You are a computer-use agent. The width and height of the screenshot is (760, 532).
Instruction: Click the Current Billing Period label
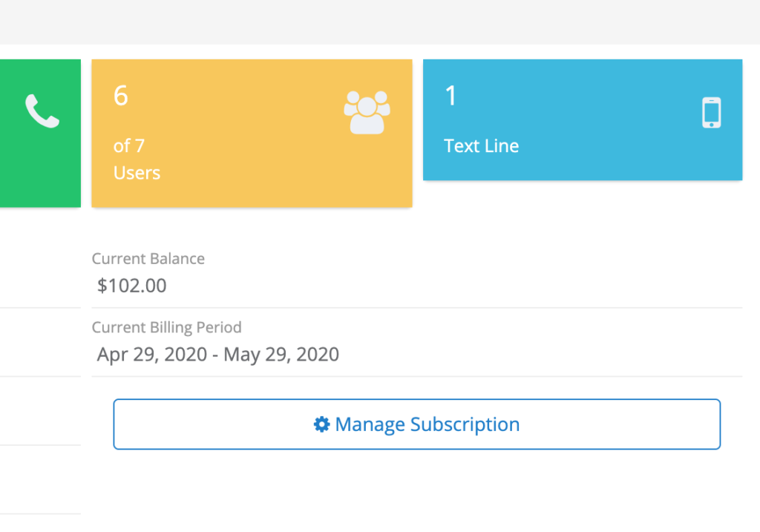pyautogui.click(x=166, y=327)
